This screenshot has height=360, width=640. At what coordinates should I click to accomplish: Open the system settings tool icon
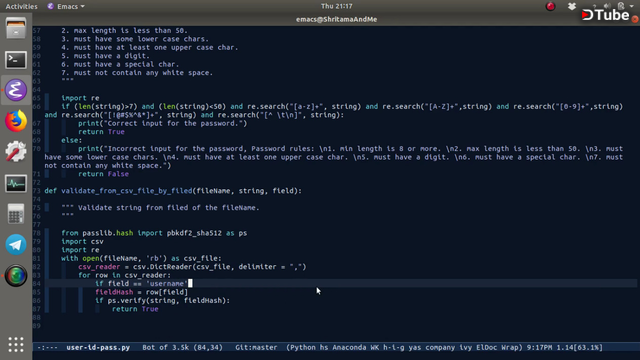tap(16, 151)
